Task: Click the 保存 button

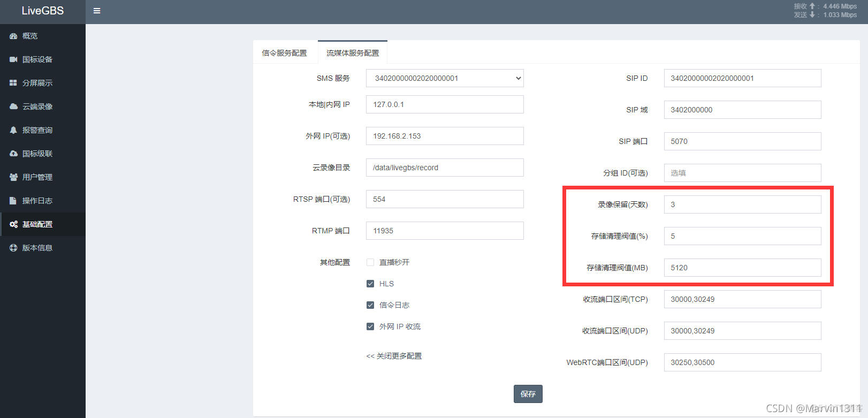Action: [x=528, y=394]
